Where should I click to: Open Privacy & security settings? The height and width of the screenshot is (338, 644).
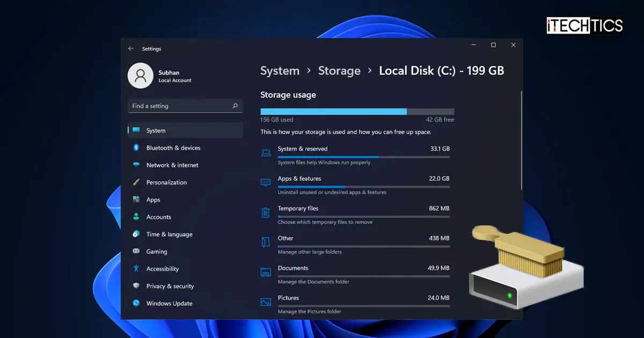(x=185, y=286)
